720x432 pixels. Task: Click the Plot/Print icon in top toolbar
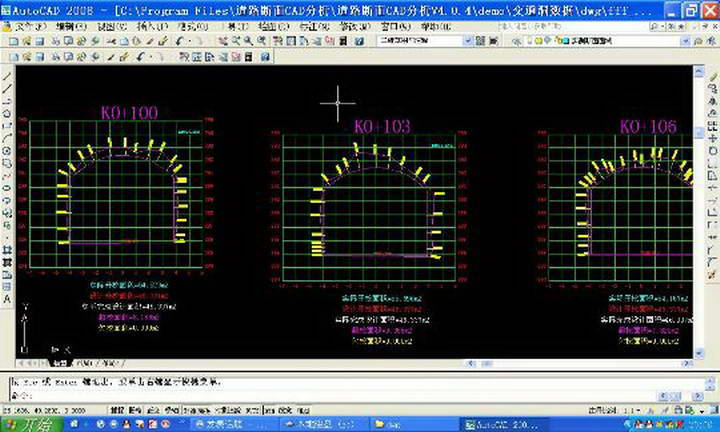coord(56,41)
